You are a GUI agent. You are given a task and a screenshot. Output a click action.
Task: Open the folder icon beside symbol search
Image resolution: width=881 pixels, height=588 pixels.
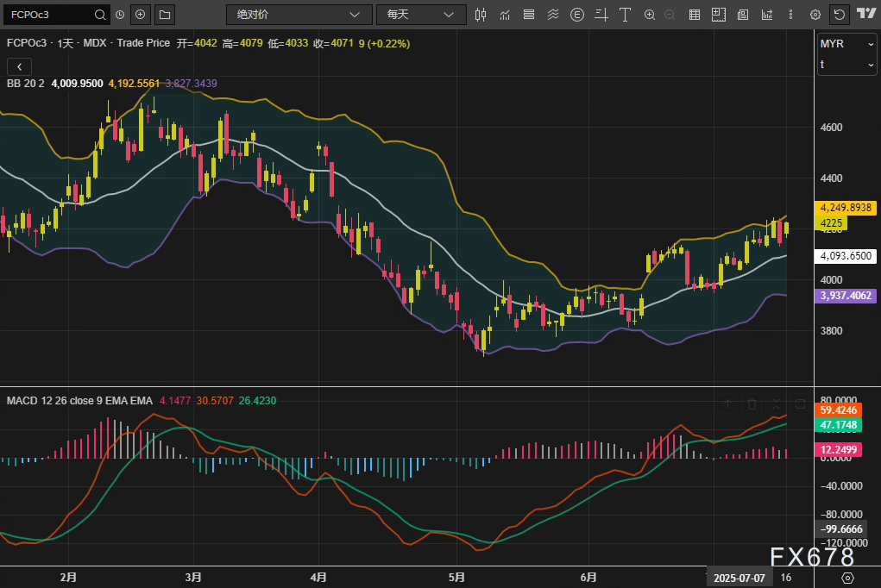coord(164,15)
